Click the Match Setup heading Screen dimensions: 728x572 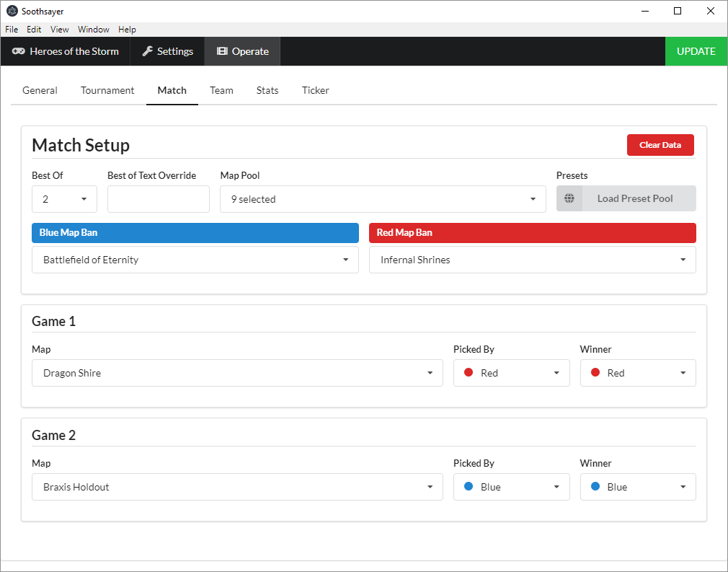pos(81,146)
